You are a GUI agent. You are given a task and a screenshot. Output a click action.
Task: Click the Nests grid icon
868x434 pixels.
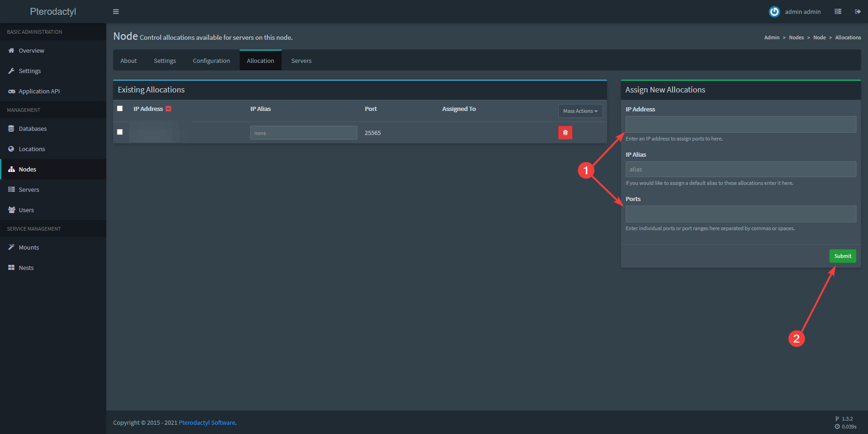click(x=11, y=268)
